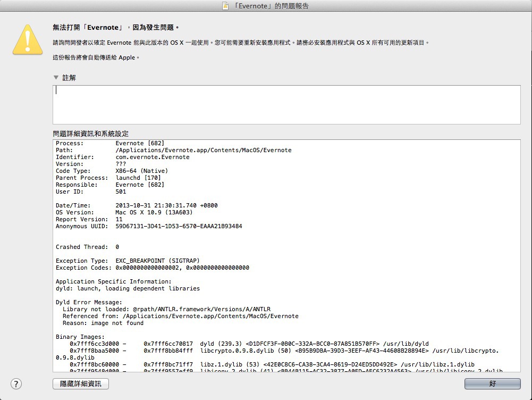Click the Reason: image not found line
532x400 pixels.
click(x=103, y=323)
